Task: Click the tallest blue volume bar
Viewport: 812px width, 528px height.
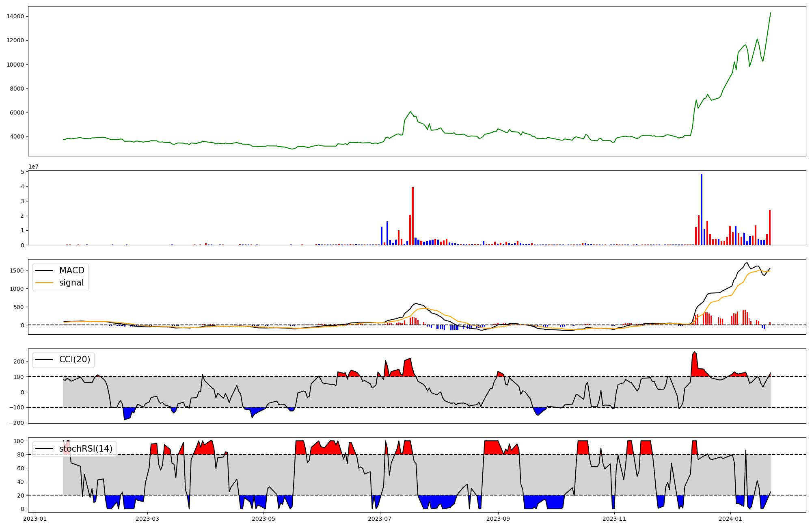Action: [x=701, y=209]
